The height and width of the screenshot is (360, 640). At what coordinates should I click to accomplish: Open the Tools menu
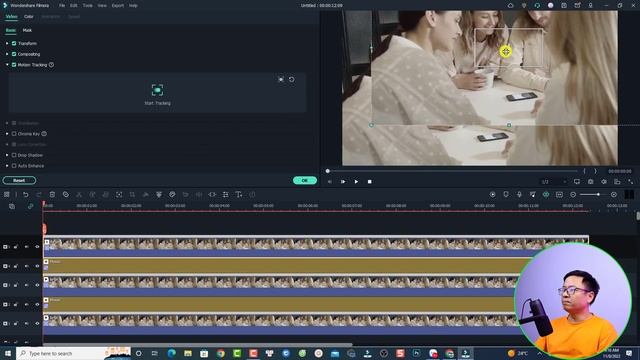pyautogui.click(x=87, y=6)
